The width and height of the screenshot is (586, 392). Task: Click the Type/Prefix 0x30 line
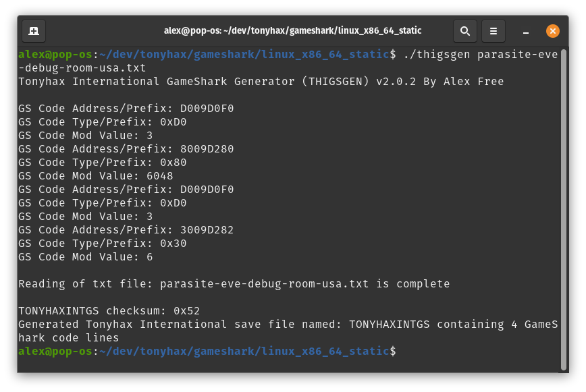point(103,244)
